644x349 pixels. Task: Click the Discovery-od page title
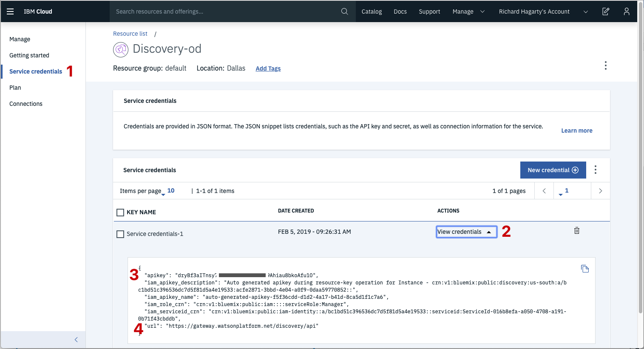(x=167, y=49)
